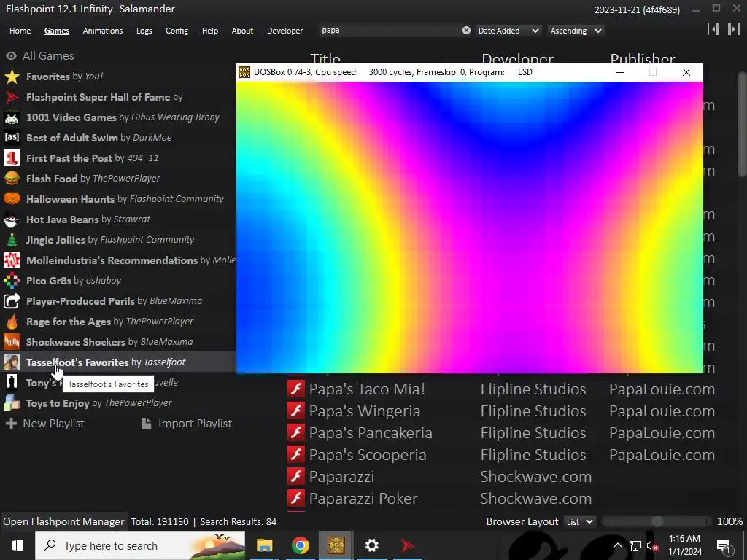
Task: Clear the search box with the X icon
Action: click(x=466, y=31)
